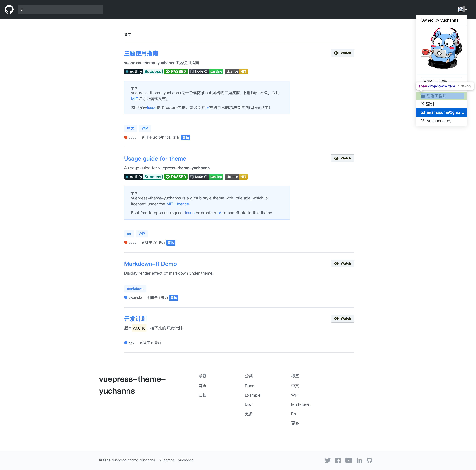Click the netlify Success badge under 主题使用指南
Image resolution: width=476 pixels, height=470 pixels.
(x=143, y=71)
